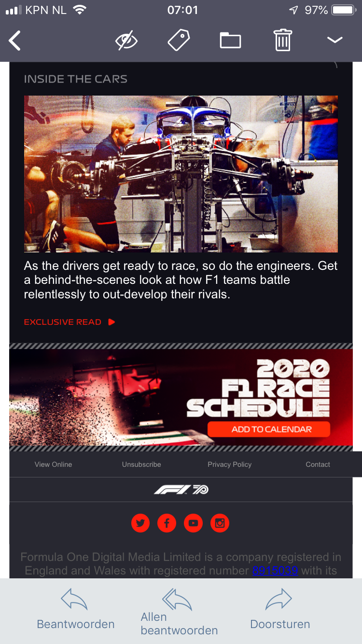Delete email with the trash icon
The height and width of the screenshot is (644, 362).
tap(283, 40)
